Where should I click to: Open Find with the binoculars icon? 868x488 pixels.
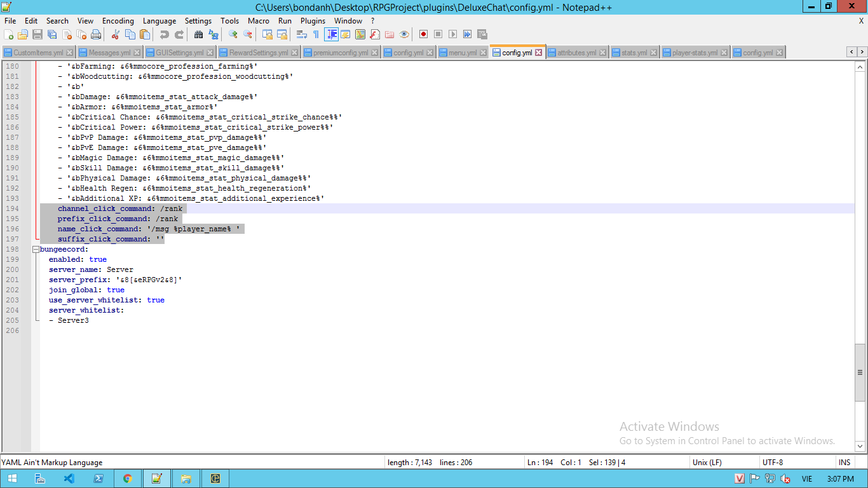198,34
